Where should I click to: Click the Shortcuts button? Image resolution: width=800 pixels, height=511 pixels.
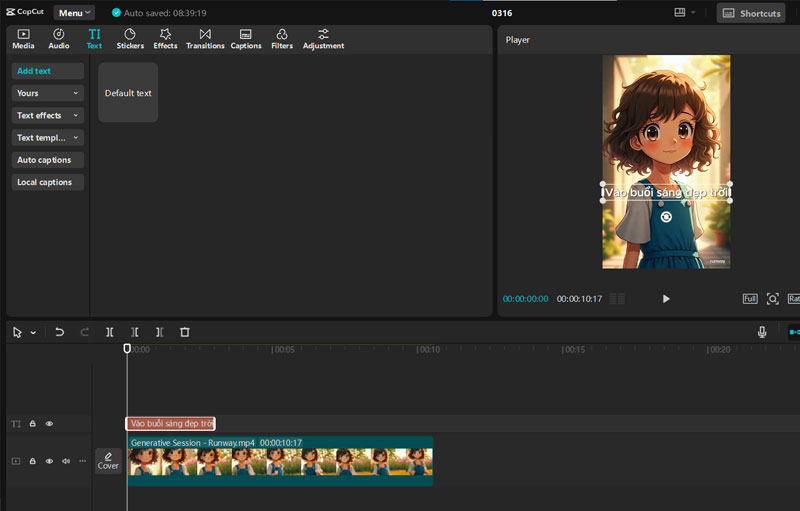click(x=751, y=13)
